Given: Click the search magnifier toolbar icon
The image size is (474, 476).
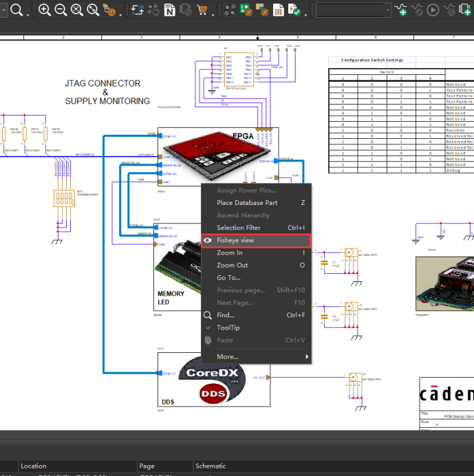Looking at the screenshot, I should pyautogui.click(x=17, y=10).
